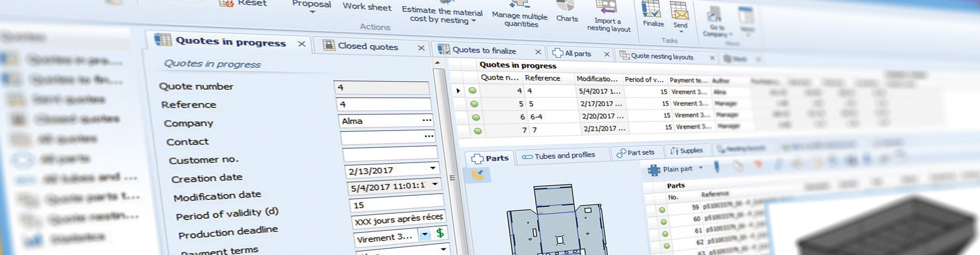Viewport: 980px width, 255px height.
Task: Open Virement payment terms dropdown
Action: click(425, 234)
